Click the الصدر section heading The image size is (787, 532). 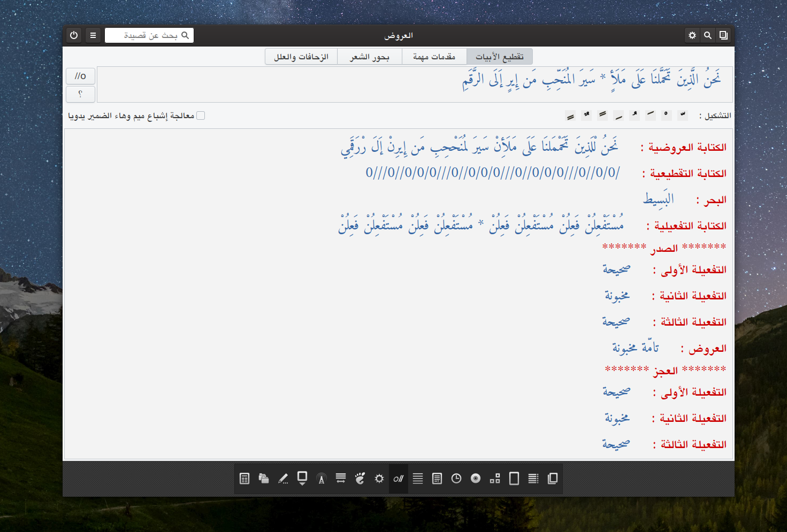tap(664, 248)
